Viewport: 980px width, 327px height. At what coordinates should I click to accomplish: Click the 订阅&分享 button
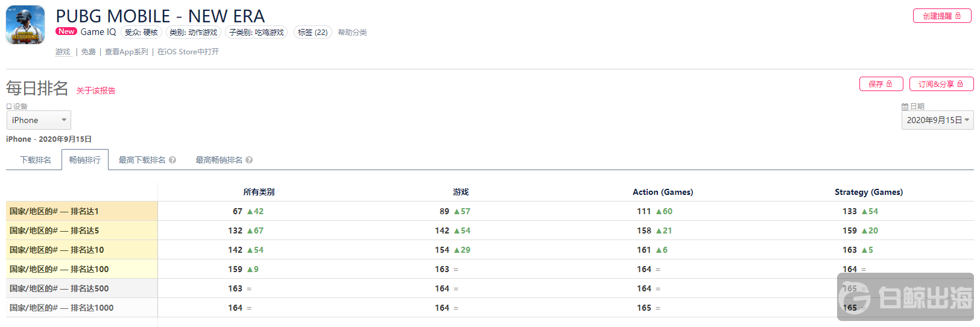941,84
